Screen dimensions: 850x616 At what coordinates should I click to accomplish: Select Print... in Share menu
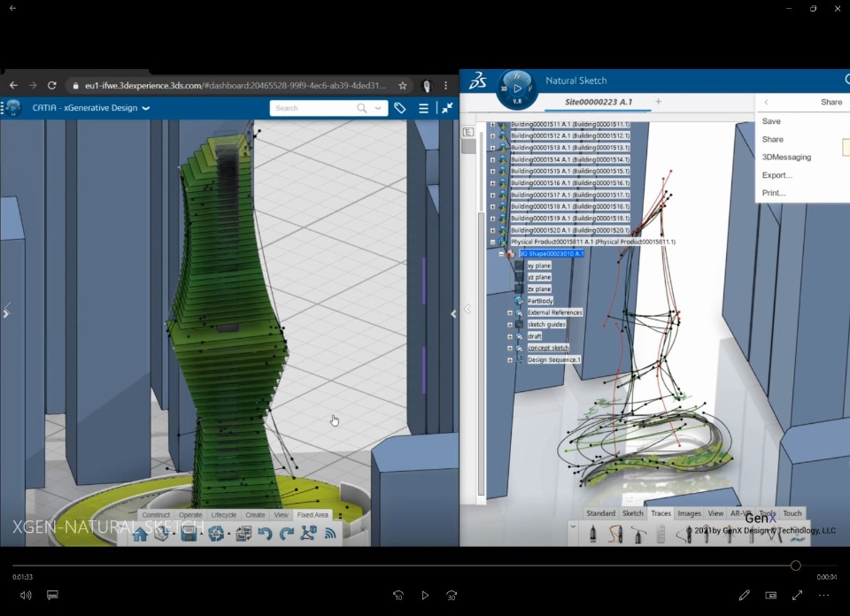(774, 193)
